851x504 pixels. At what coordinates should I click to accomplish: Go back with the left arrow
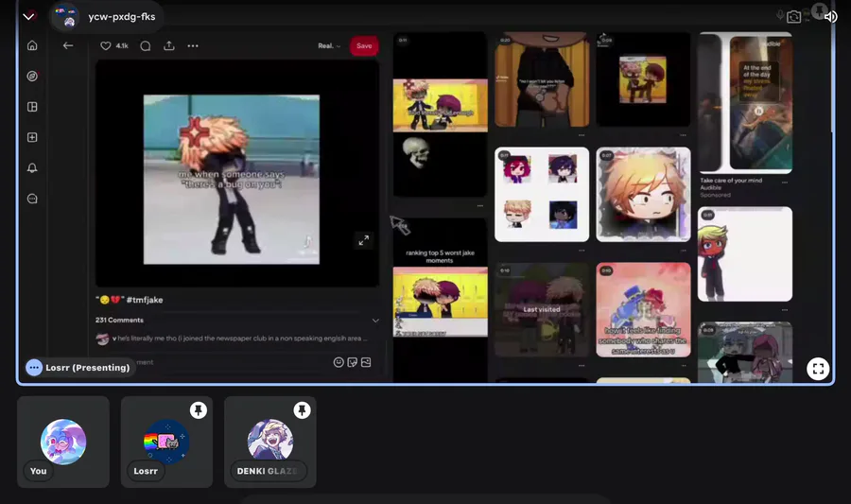(68, 45)
